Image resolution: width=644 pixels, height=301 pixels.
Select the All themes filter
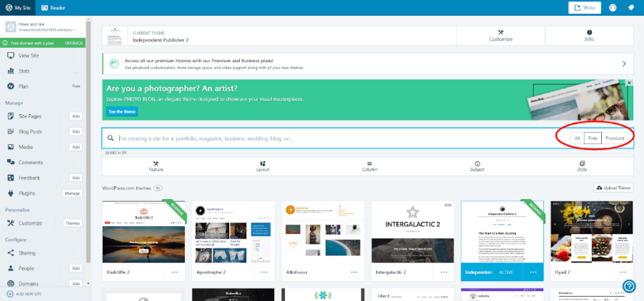577,138
